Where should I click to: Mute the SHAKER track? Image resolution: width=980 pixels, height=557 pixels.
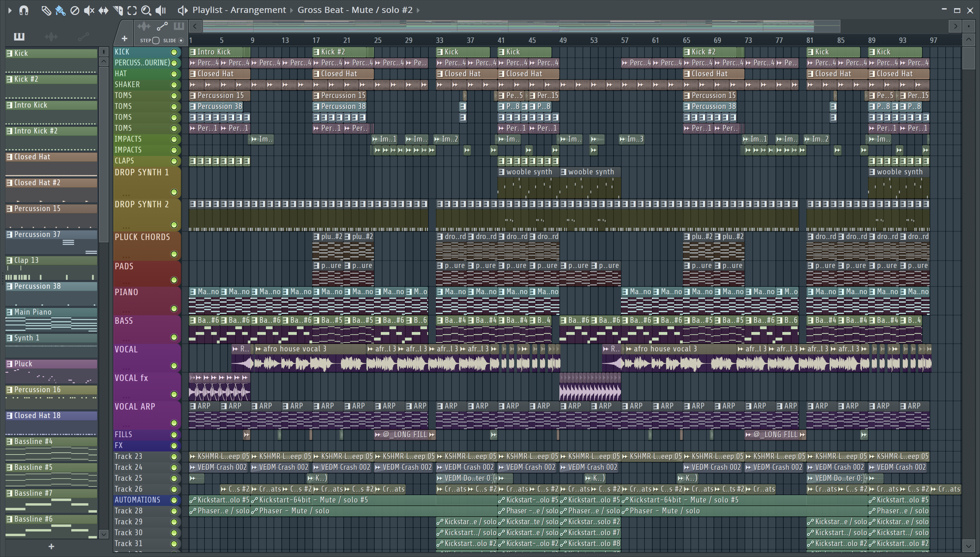[x=174, y=85]
